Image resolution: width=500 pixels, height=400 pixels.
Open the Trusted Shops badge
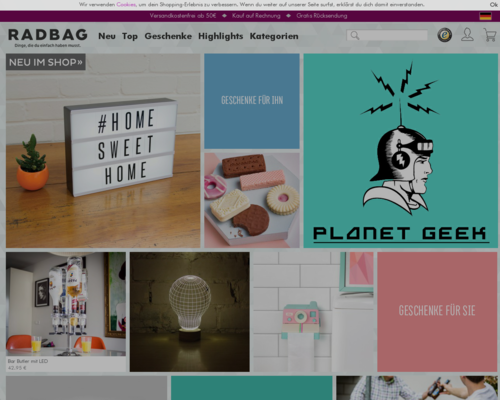click(x=445, y=35)
